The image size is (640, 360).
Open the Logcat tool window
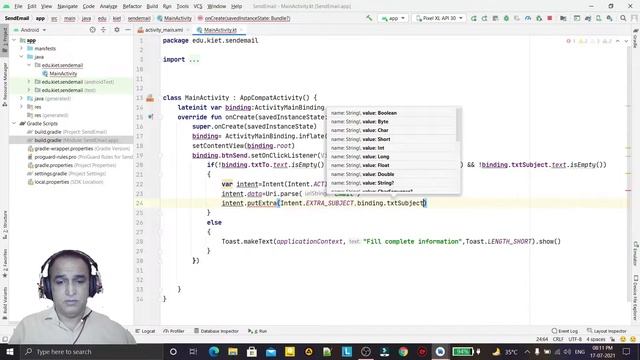145,331
